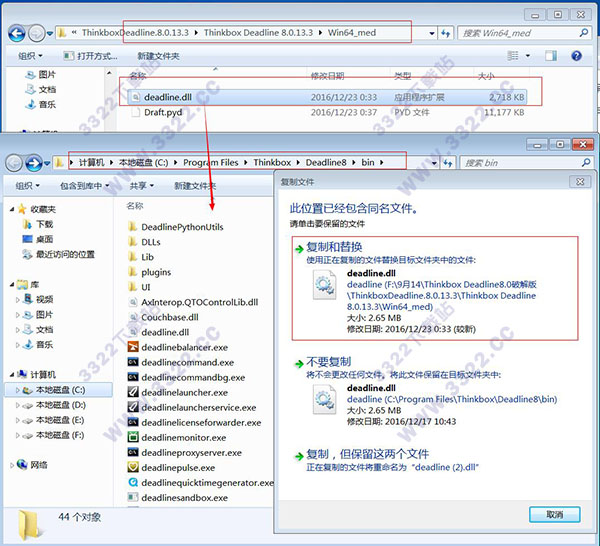The width and height of the screenshot is (600, 546).
Task: Select deadlinecommandbg.exe in the file list
Action: coord(193,377)
